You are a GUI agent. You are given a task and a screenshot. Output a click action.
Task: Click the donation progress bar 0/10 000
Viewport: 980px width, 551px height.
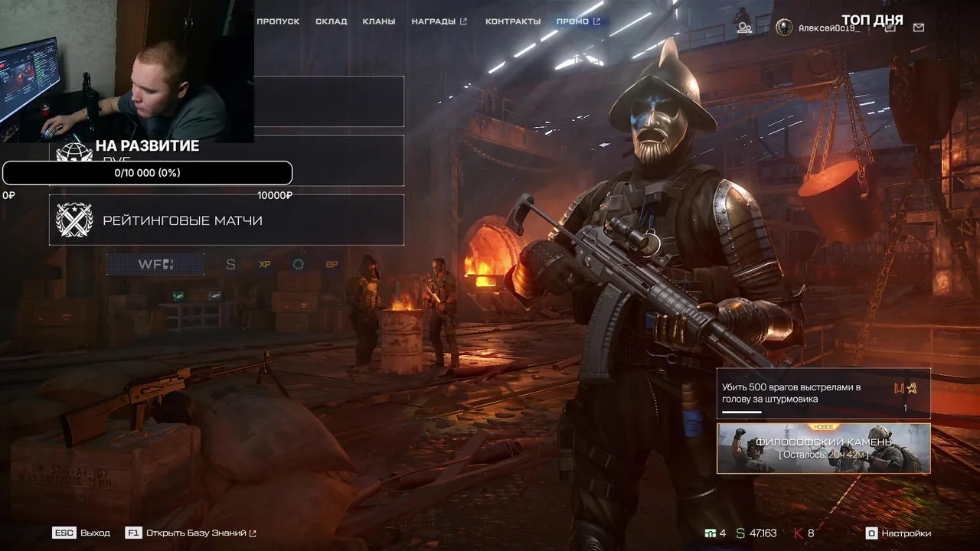click(x=147, y=173)
